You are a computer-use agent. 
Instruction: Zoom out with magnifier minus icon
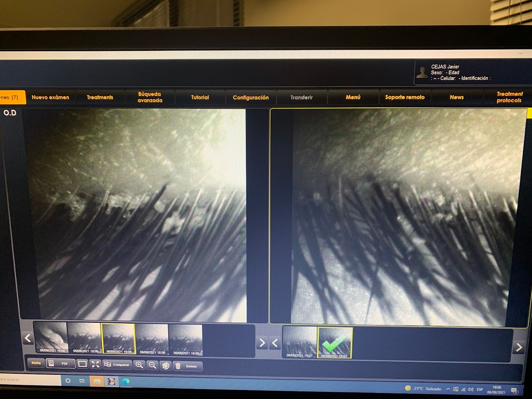(153, 365)
